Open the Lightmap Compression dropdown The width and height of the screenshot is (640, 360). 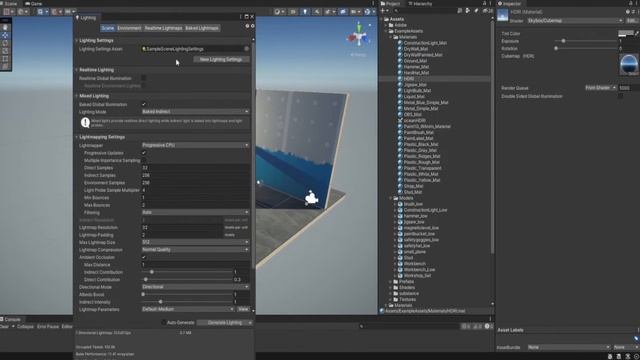pos(195,249)
